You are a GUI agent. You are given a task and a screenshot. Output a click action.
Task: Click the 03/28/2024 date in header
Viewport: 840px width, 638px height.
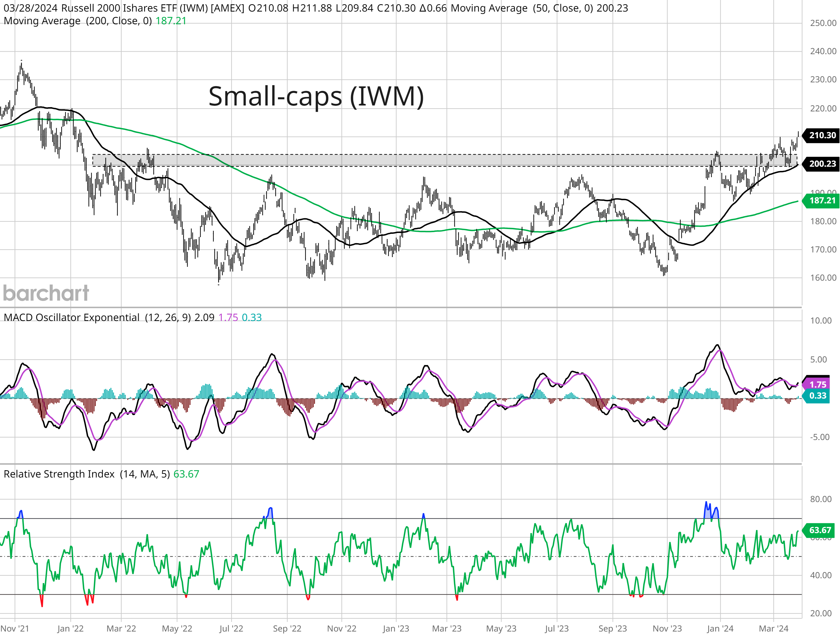[31, 8]
